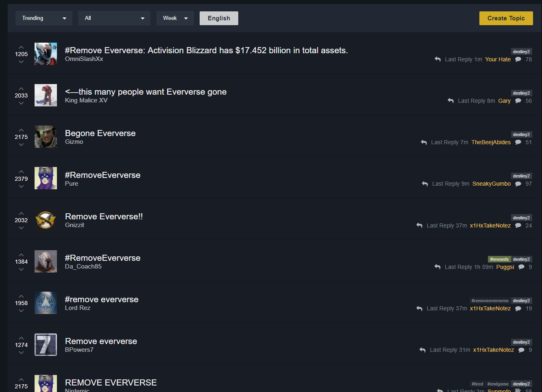Screen dimensions: 542x392
Task: Open the All category filter dropdown
Action: [x=114, y=18]
